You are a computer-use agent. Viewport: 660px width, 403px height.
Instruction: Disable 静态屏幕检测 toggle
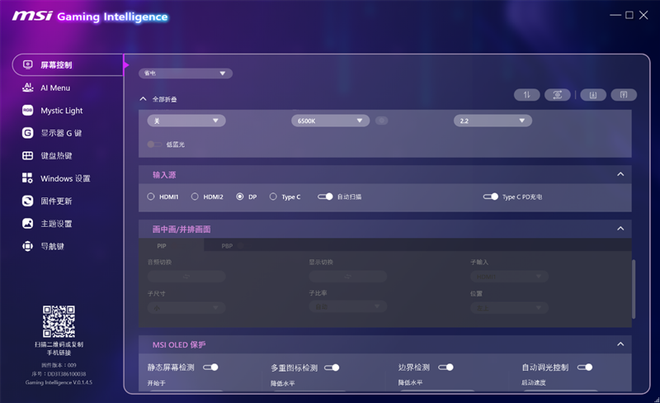[x=210, y=367]
